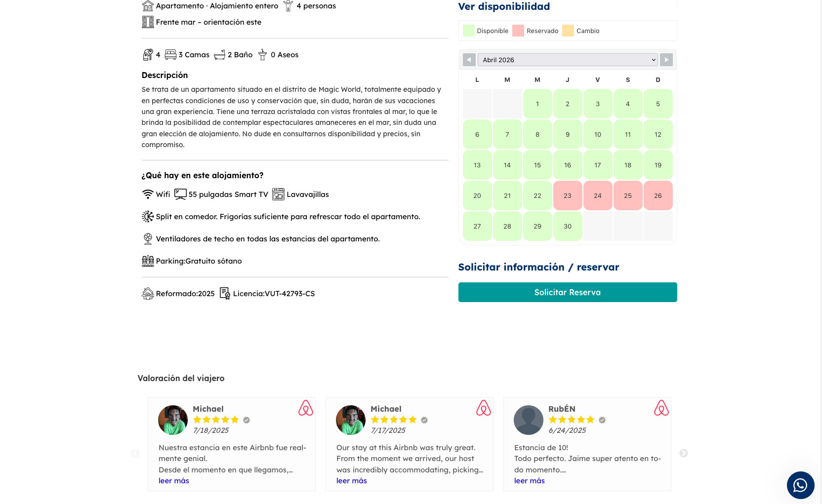Click Airbnb logo on RubÉN's review

(661, 408)
